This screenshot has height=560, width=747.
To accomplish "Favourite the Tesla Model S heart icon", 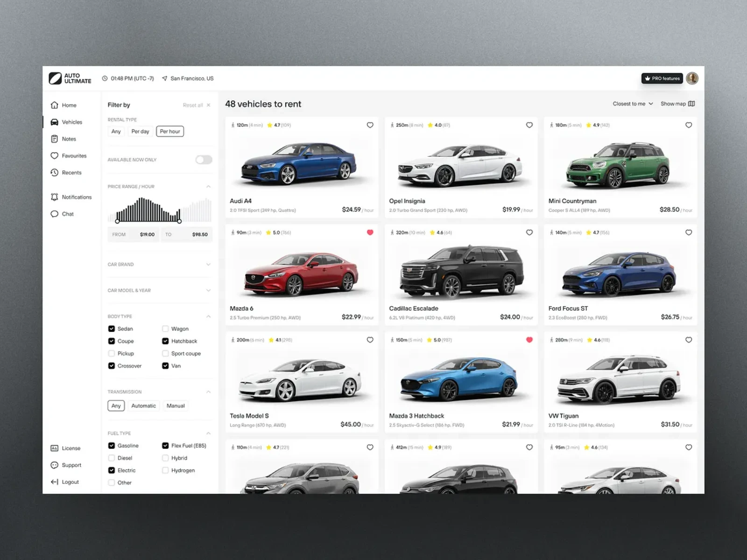I will pos(370,340).
